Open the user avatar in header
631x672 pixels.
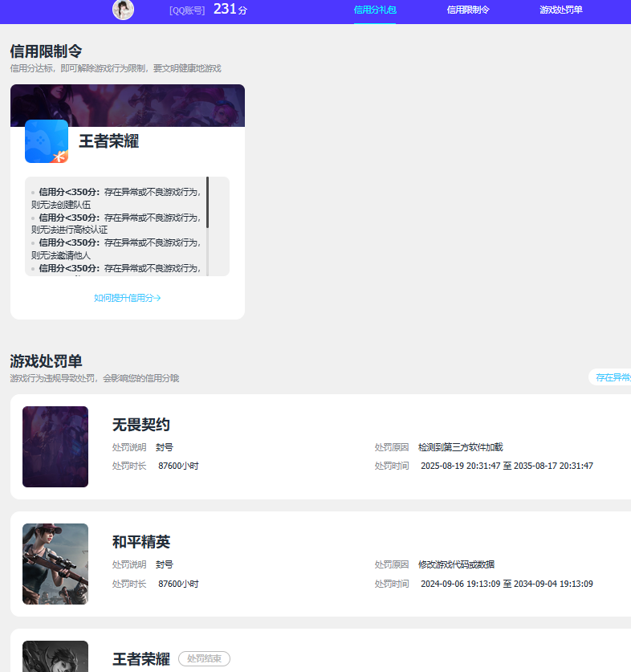coord(123,10)
